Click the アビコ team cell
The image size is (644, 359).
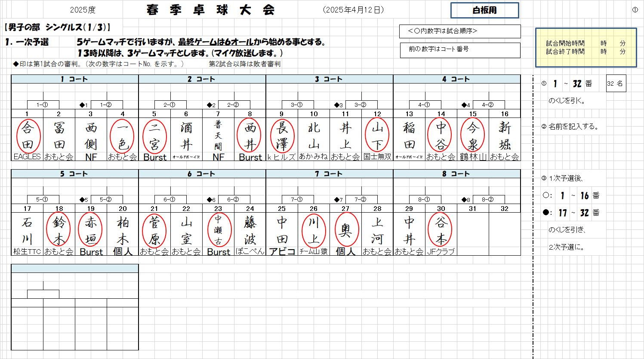coord(282,252)
